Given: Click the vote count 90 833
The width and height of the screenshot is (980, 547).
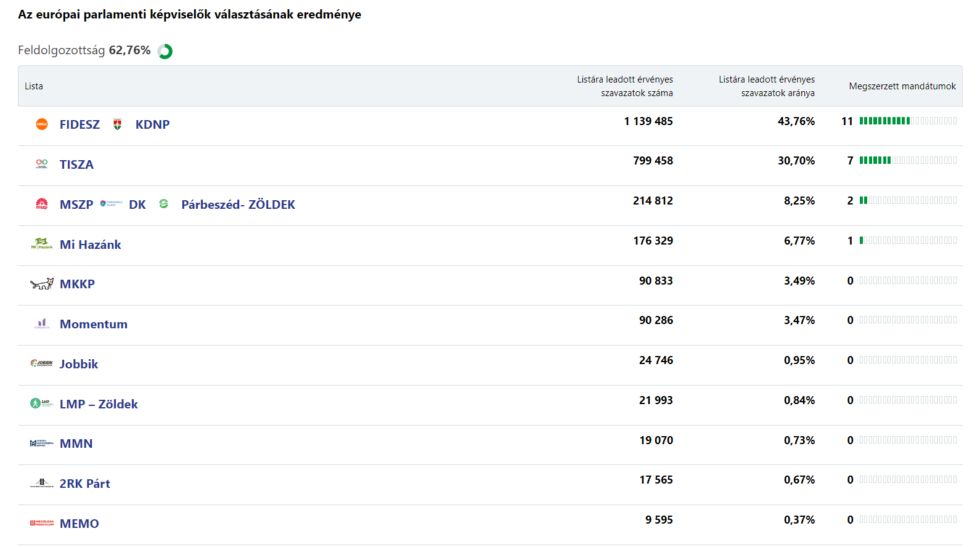Looking at the screenshot, I should pos(656,281).
